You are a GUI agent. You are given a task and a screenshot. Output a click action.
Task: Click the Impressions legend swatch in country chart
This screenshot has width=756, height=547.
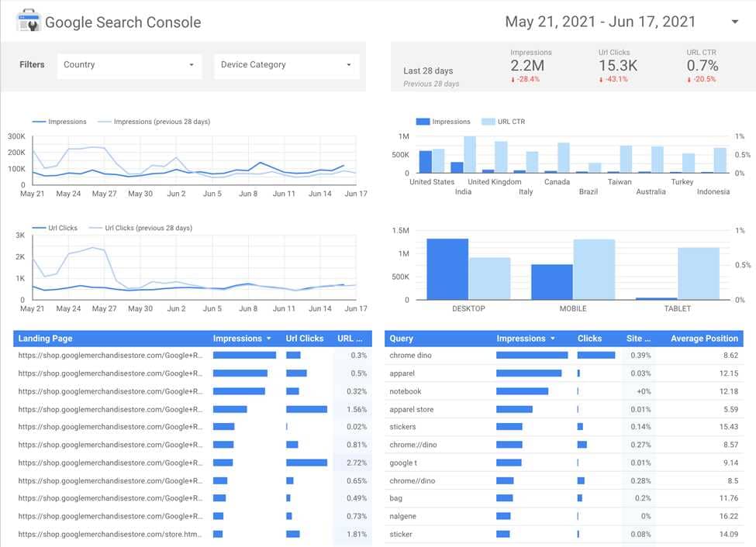click(423, 122)
